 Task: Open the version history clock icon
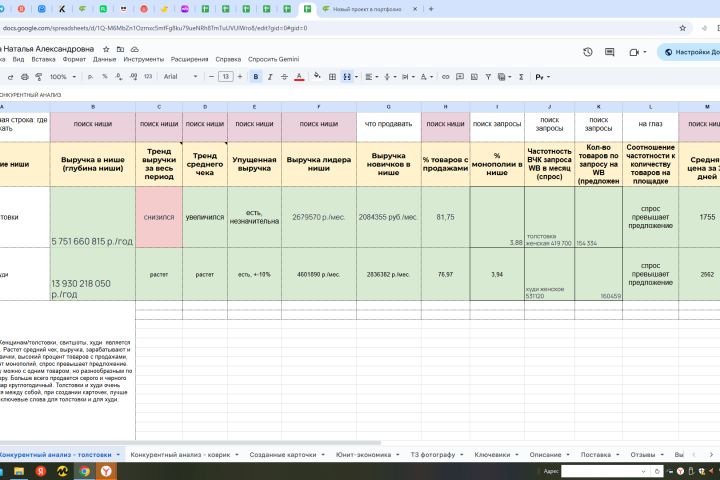pos(588,52)
